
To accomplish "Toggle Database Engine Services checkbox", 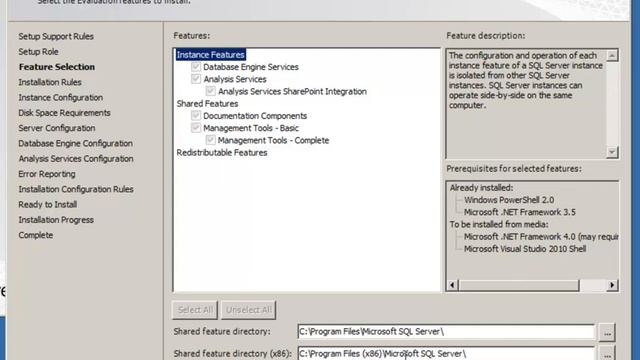I will [x=196, y=67].
